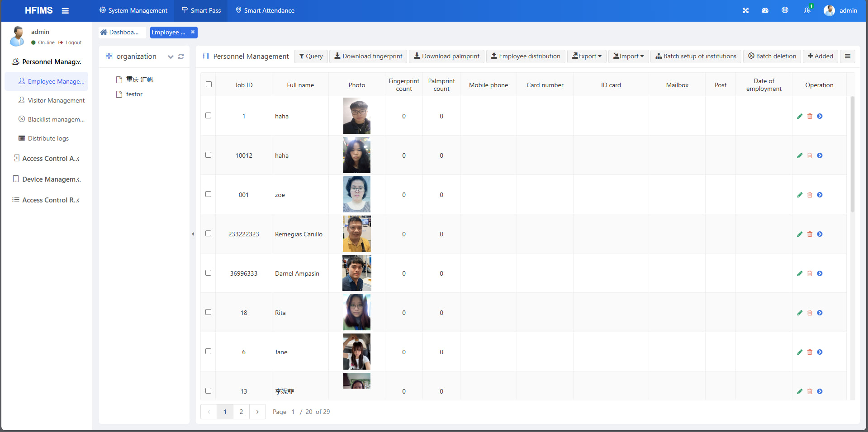Open the Import dropdown
This screenshot has width=868, height=432.
click(629, 56)
